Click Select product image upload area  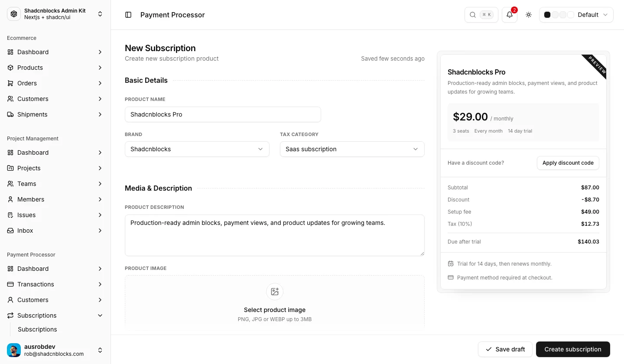click(275, 303)
